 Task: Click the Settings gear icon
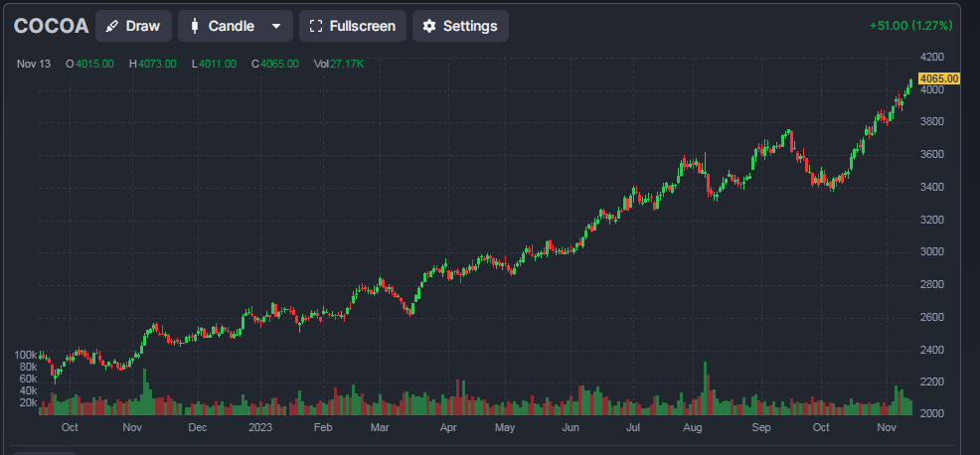(x=429, y=26)
